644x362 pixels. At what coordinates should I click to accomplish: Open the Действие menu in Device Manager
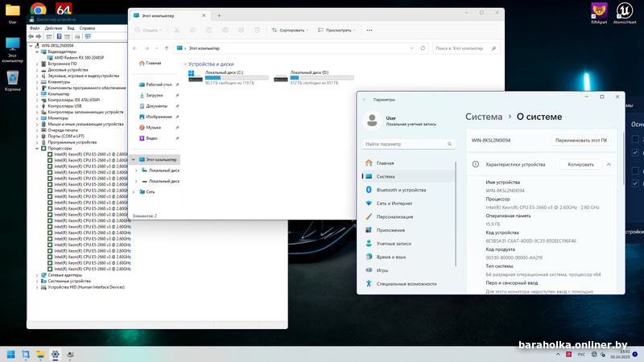54,28
